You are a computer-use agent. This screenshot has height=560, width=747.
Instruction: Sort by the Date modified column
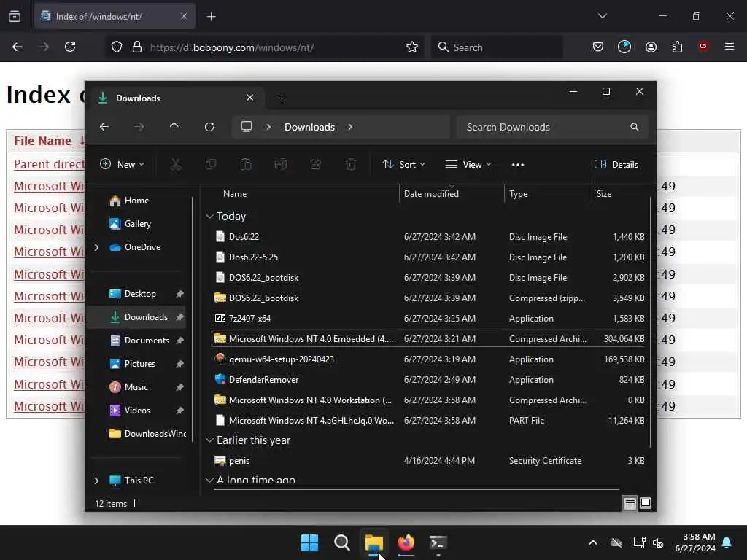tap(431, 194)
